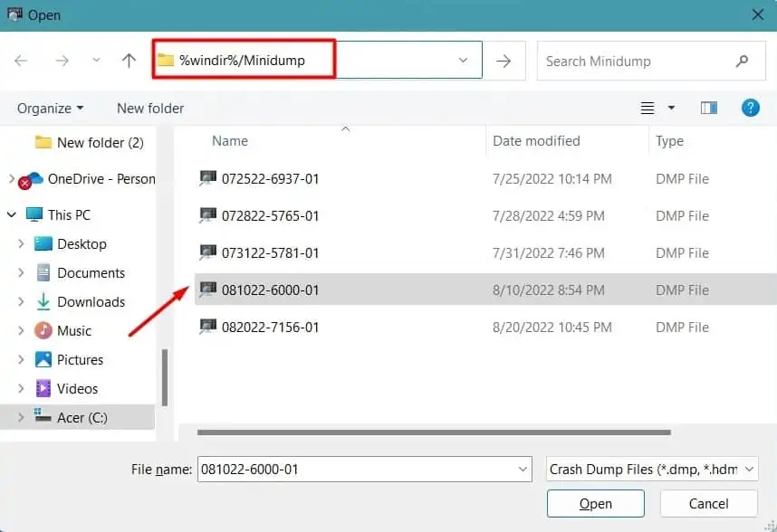The height and width of the screenshot is (532, 777).
Task: Click the Go to arrow button
Action: point(504,61)
